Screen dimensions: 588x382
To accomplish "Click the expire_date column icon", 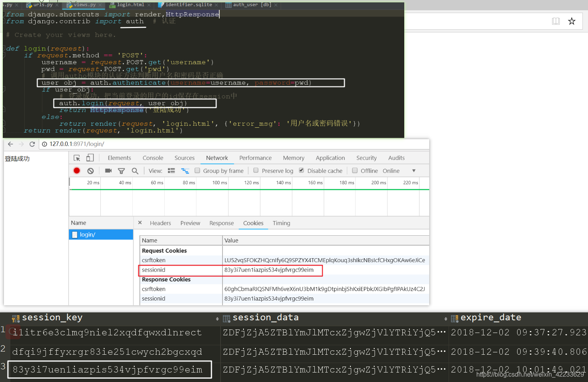I will [455, 318].
